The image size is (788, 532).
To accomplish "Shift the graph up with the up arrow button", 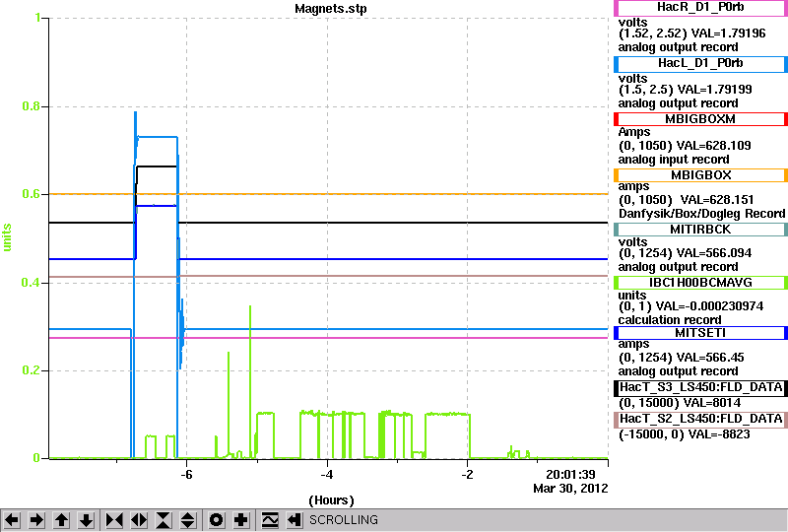I will [61, 520].
